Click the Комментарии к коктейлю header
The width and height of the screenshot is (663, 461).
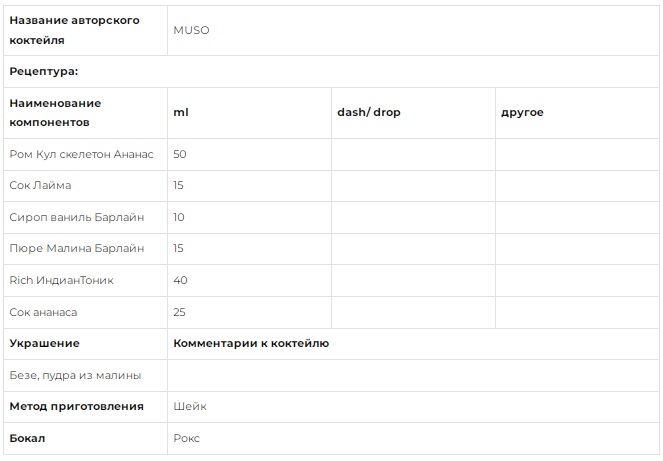(x=251, y=343)
